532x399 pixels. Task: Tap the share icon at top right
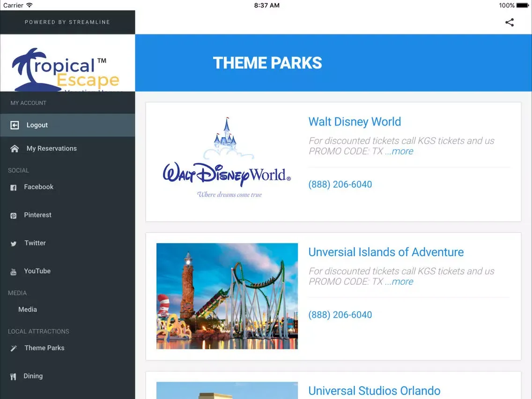tap(509, 22)
